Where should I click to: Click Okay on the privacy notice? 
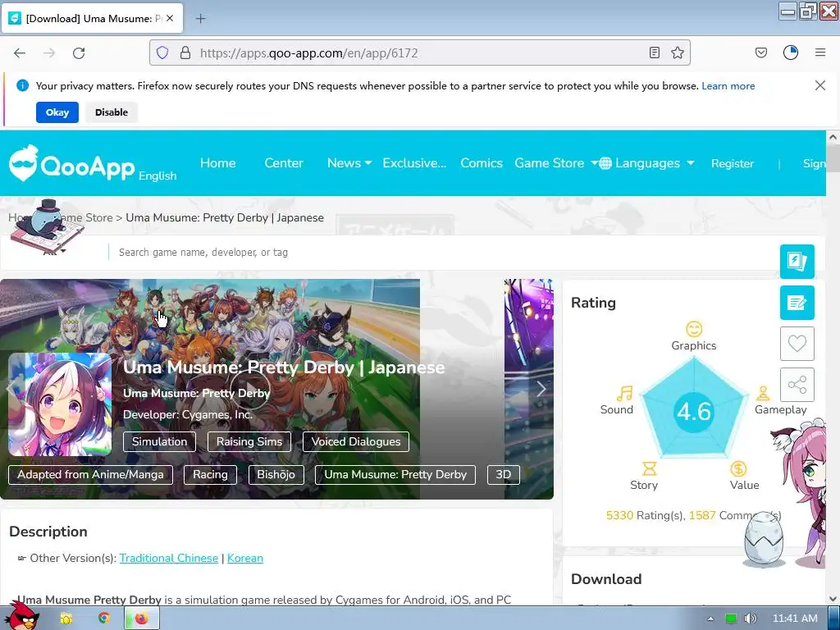tap(57, 112)
